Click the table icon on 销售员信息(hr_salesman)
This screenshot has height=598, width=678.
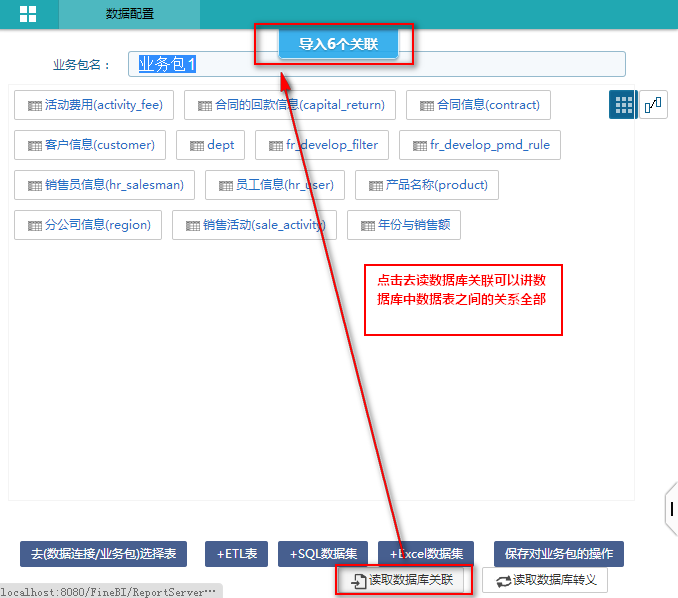click(34, 185)
